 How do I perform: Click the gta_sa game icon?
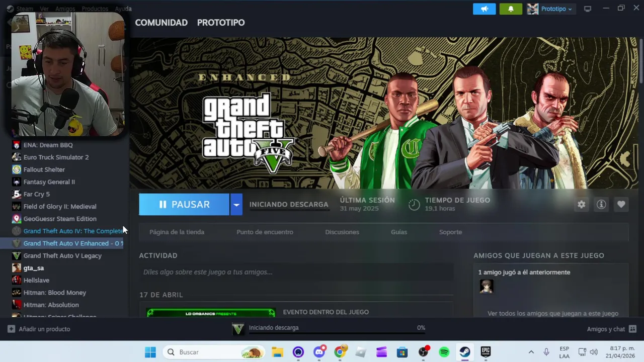tap(17, 268)
